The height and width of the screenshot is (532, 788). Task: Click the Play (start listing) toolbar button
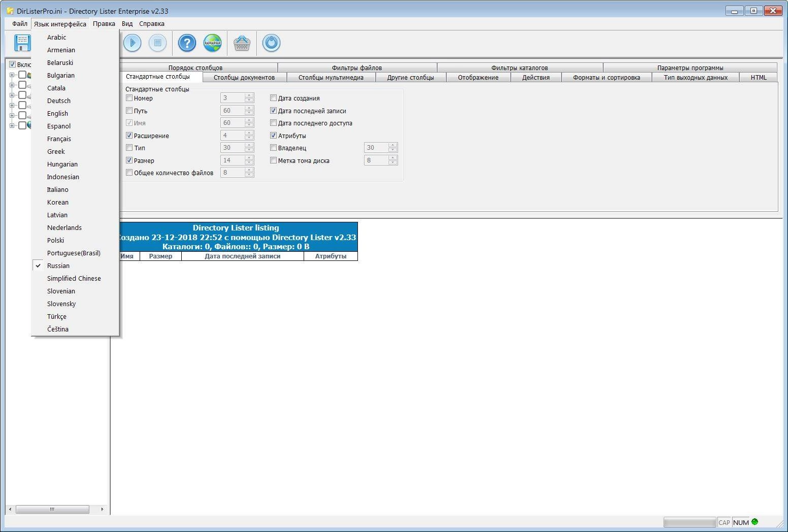coord(133,43)
